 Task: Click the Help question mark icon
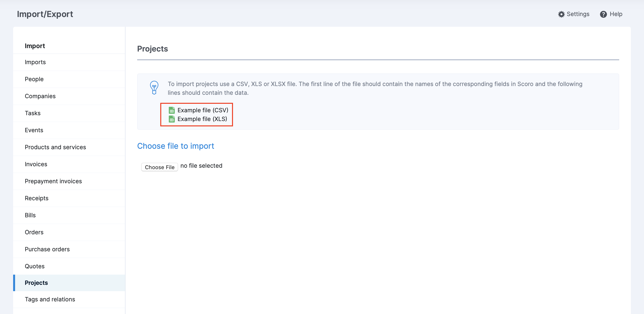pos(603,14)
